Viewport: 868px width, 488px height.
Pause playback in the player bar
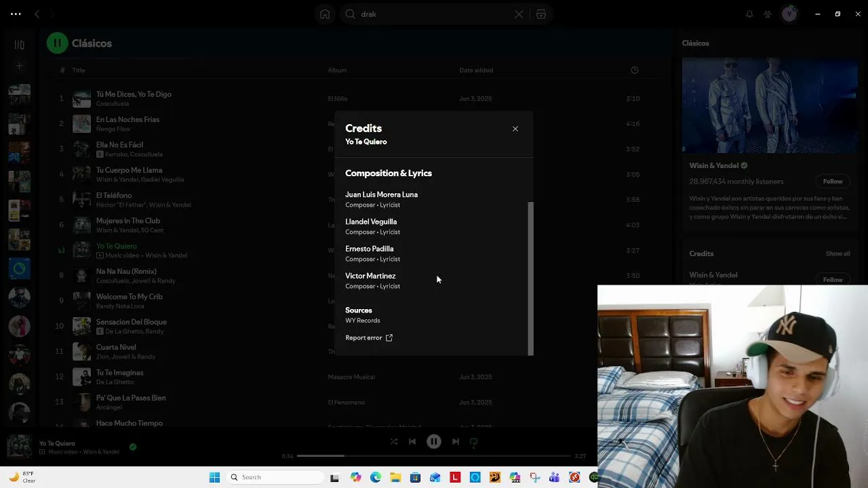434,441
